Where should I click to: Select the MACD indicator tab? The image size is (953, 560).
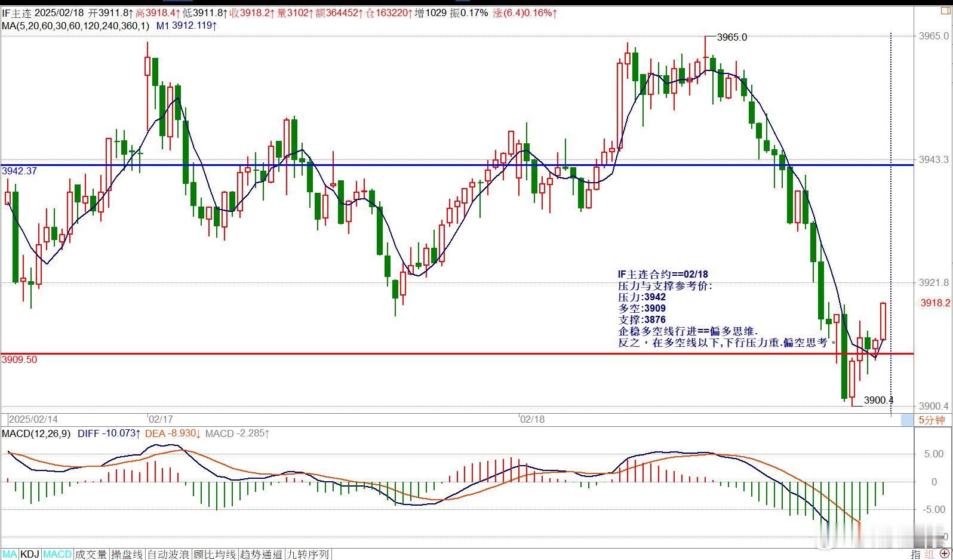(x=57, y=554)
